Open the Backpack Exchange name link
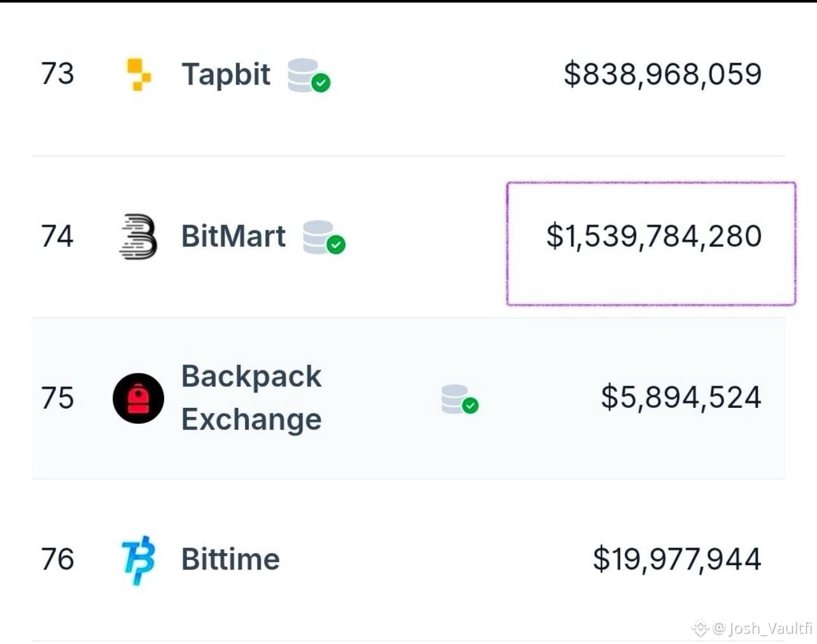817x644 pixels. [x=251, y=398]
